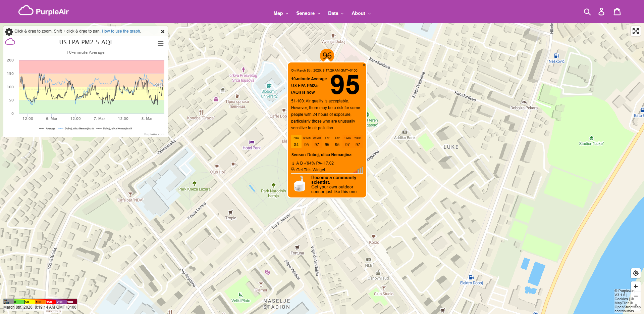This screenshot has width=644, height=314.
Task: Open the search magnifier icon
Action: [x=587, y=11]
